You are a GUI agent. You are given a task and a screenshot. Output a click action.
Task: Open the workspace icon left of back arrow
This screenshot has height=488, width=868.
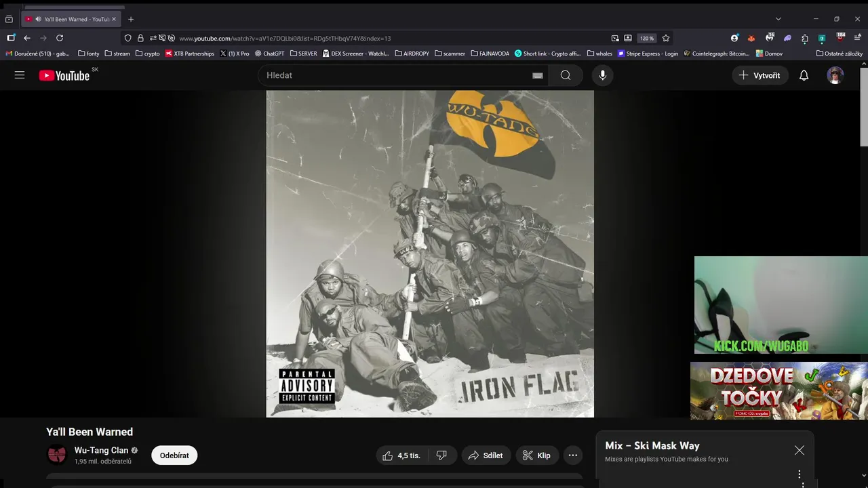point(11,38)
